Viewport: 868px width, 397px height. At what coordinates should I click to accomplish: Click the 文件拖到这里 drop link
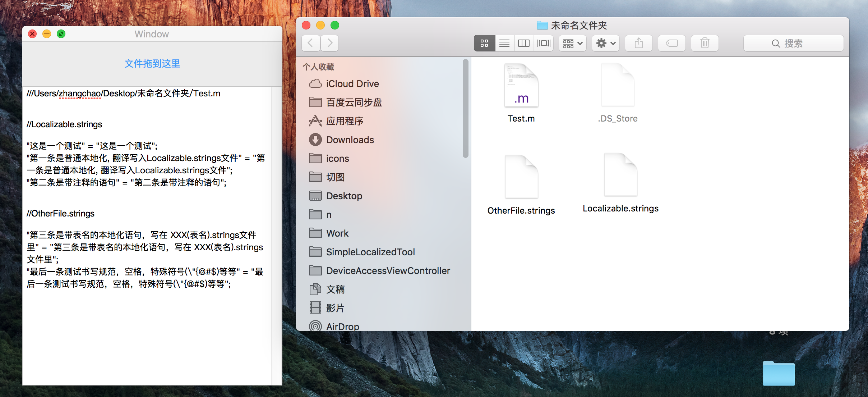click(x=152, y=64)
